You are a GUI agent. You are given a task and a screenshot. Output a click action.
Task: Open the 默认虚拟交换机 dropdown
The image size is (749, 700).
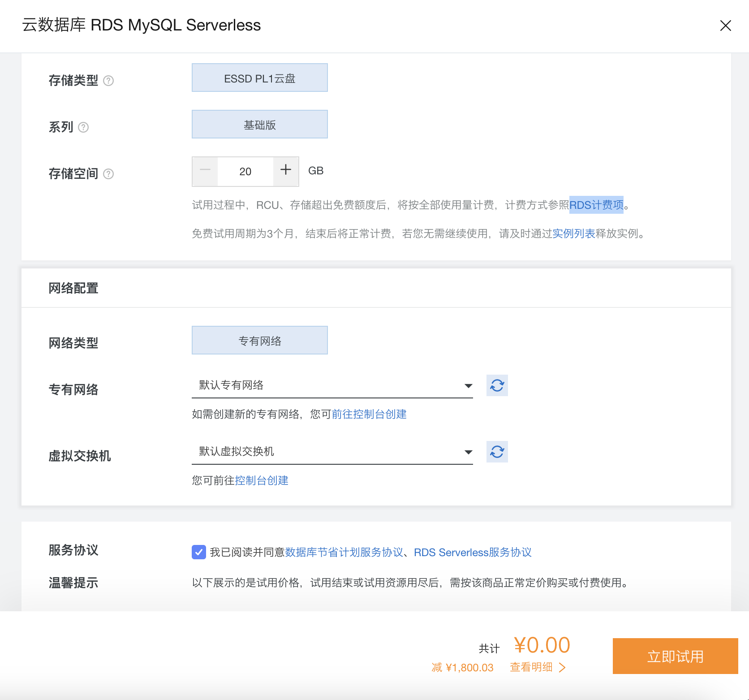click(x=332, y=451)
